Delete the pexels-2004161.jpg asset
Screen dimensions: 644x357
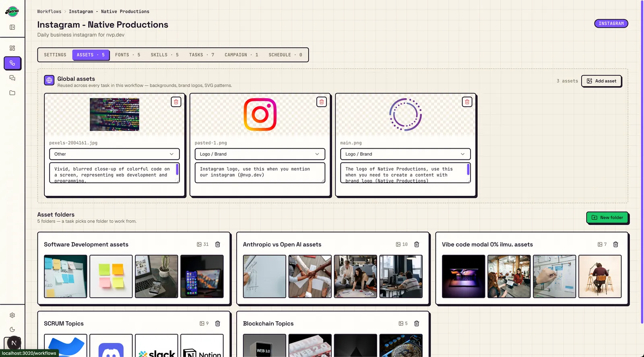pos(176,102)
